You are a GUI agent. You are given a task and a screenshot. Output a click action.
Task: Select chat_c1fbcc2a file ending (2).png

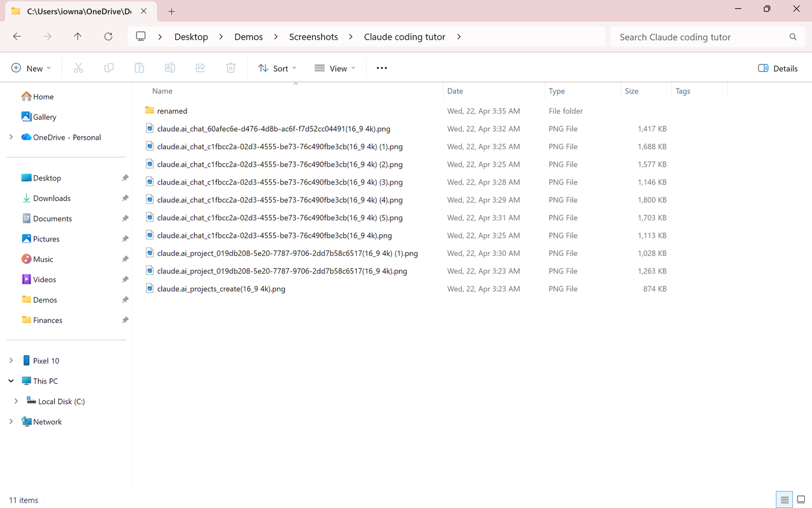pyautogui.click(x=280, y=164)
